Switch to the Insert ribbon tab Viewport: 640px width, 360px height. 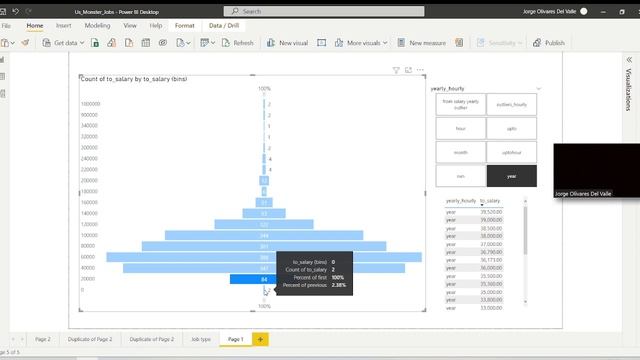click(64, 26)
